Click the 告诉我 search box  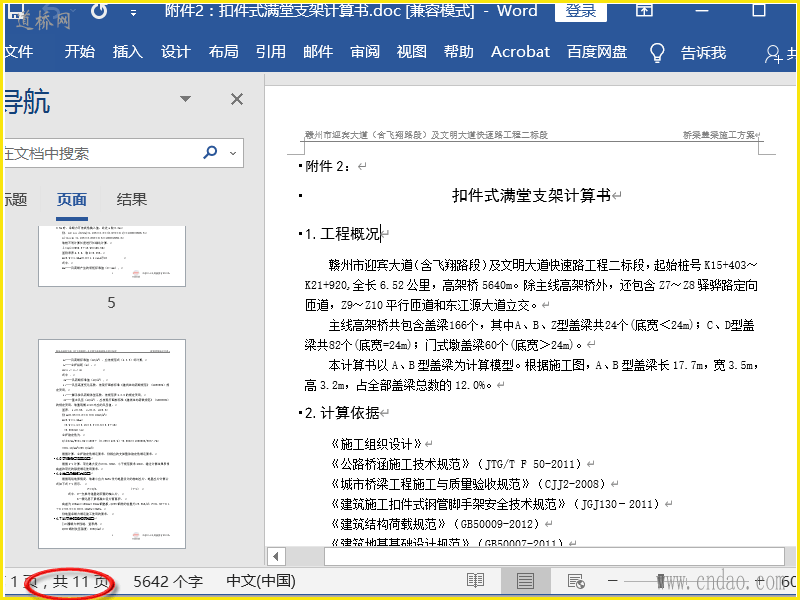(703, 53)
